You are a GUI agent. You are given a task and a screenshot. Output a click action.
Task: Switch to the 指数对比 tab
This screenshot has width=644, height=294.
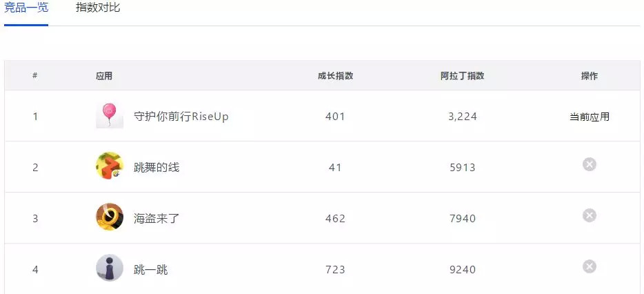pyautogui.click(x=98, y=8)
